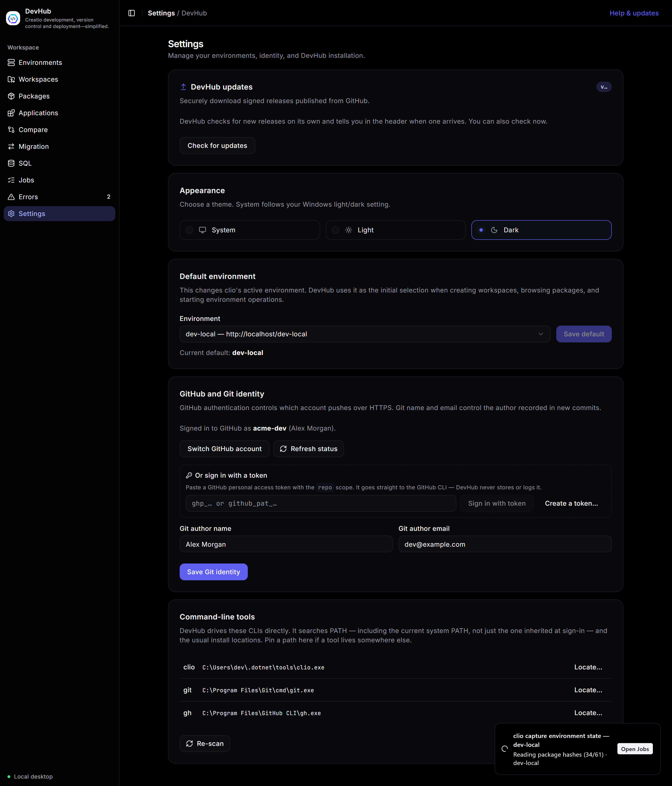
Task: Re-scan command-line tools
Action: (x=205, y=744)
